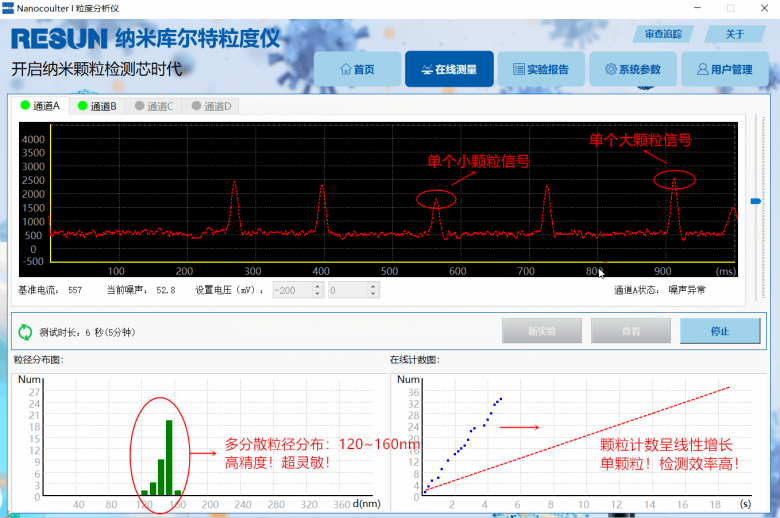Close the Nanocoulter window
780x518 pixels.
pyautogui.click(x=764, y=8)
